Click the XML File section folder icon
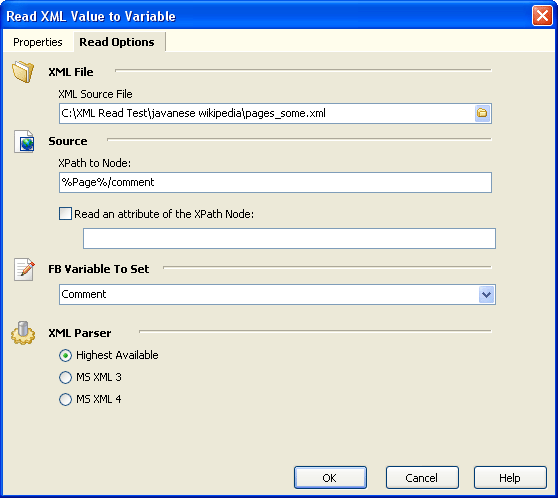Viewport: 558px width, 498px height. pyautogui.click(x=23, y=72)
